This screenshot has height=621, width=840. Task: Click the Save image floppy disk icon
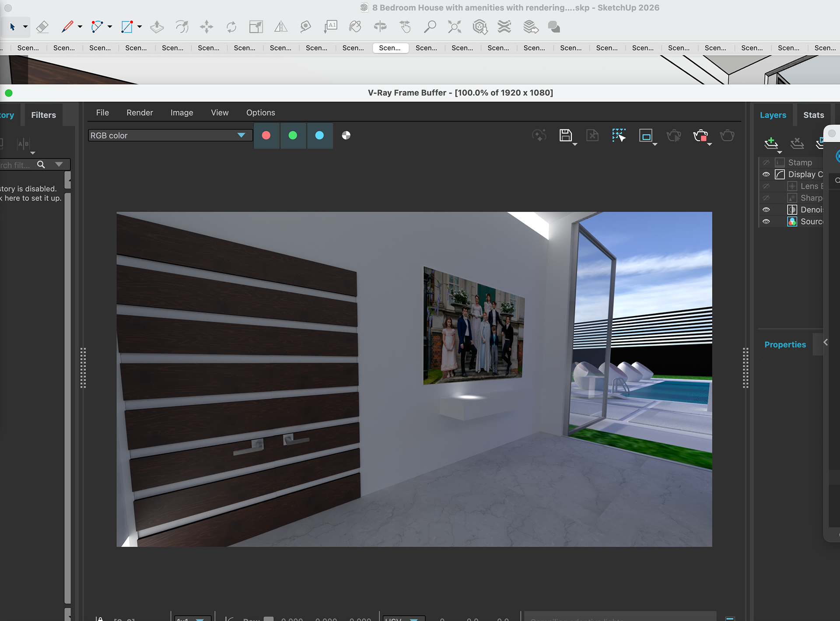click(x=565, y=135)
